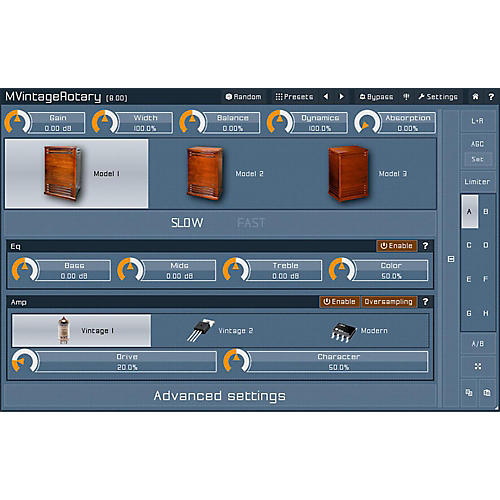The image size is (500, 500).
Task: Toggle Amp Oversampling option
Action: [x=389, y=302]
